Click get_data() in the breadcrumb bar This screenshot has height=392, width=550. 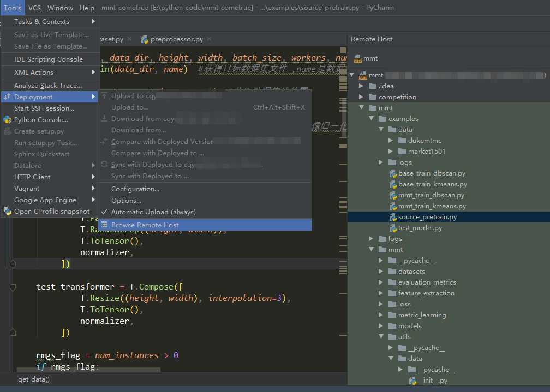pos(34,379)
